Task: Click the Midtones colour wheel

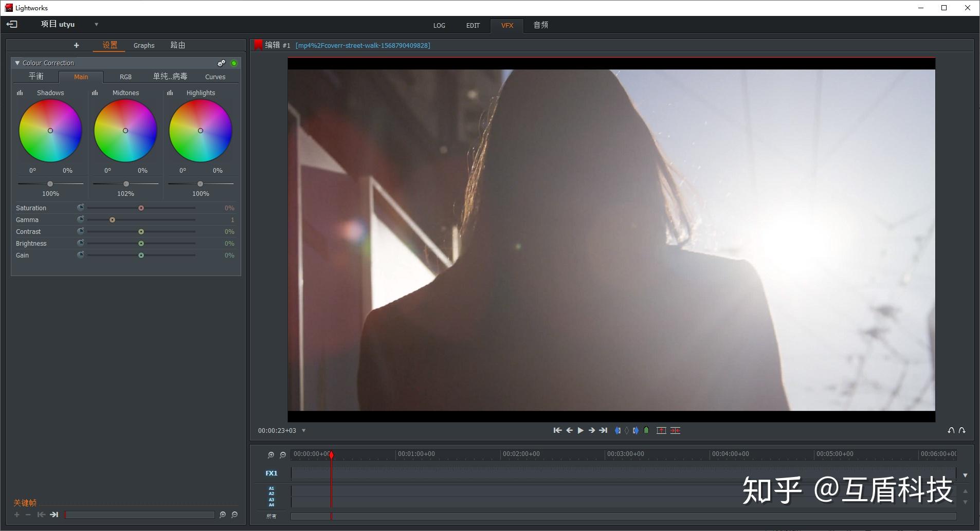Action: click(125, 131)
